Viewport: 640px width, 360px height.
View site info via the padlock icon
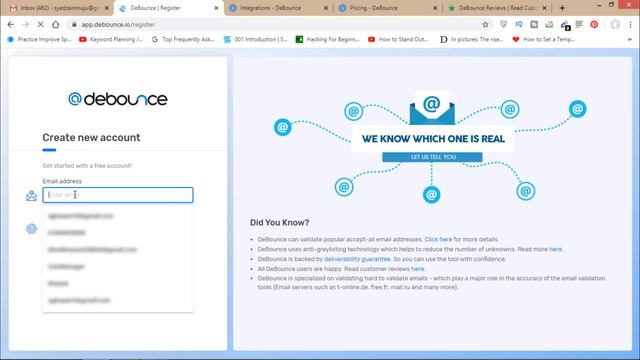pyautogui.click(x=74, y=24)
